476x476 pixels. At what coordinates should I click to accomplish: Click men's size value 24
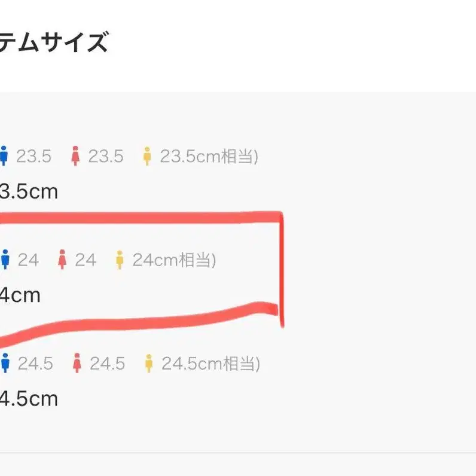click(28, 260)
